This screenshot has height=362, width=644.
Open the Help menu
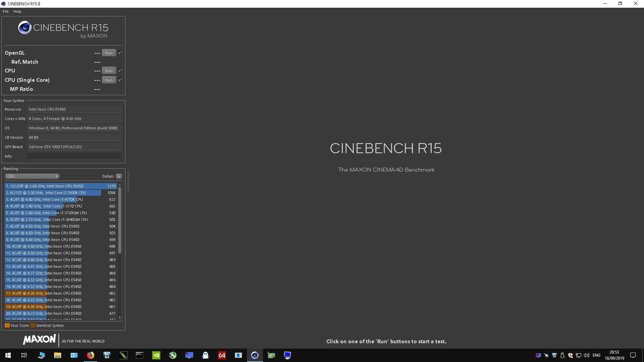coord(17,11)
